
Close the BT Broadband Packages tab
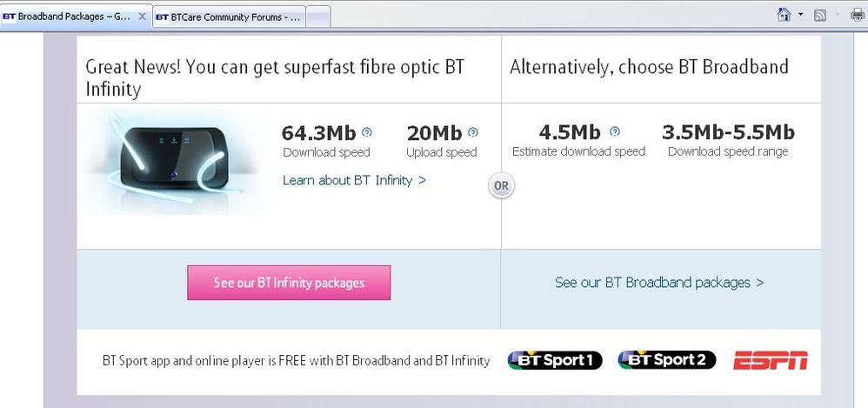pos(143,17)
